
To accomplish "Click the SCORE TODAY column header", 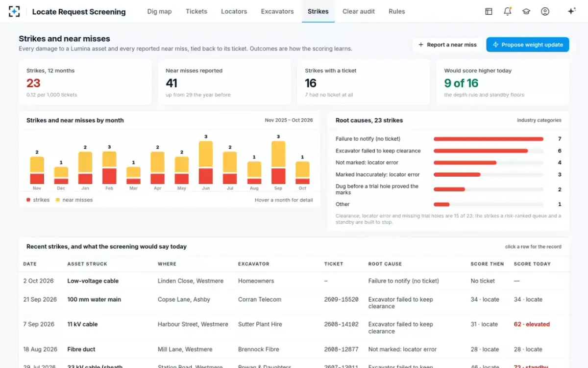I will (532, 264).
